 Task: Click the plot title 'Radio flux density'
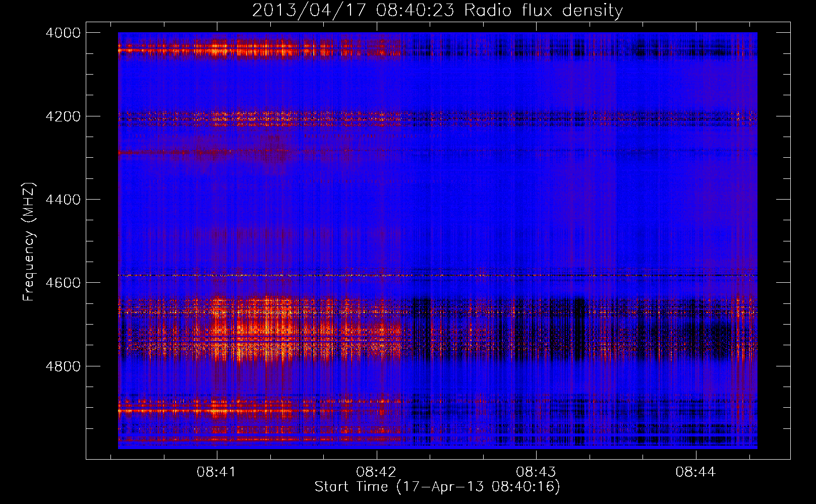coord(543,10)
